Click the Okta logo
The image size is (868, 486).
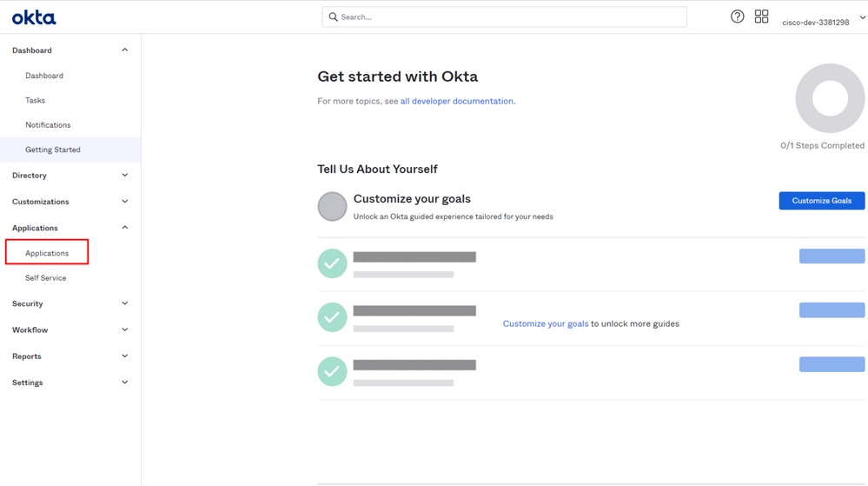pos(34,17)
